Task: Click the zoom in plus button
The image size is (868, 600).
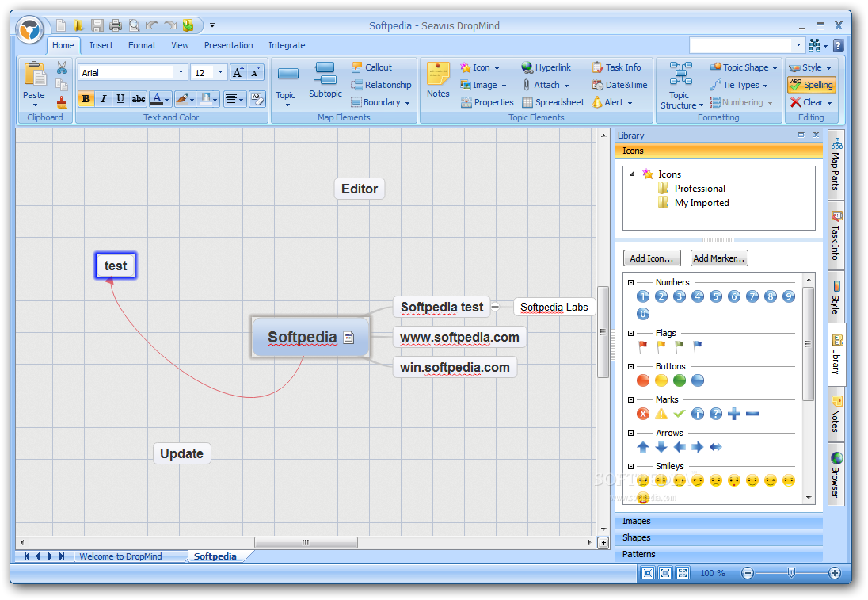Action: [x=834, y=573]
